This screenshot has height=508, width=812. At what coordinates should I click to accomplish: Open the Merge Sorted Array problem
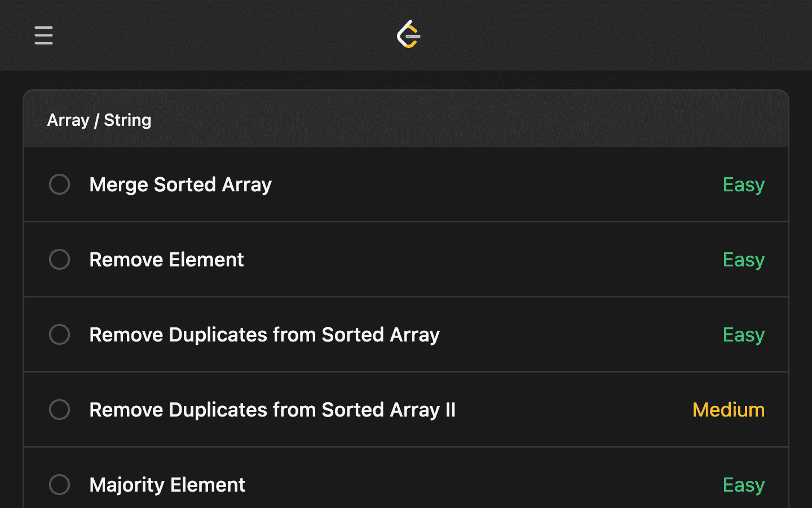coord(180,185)
